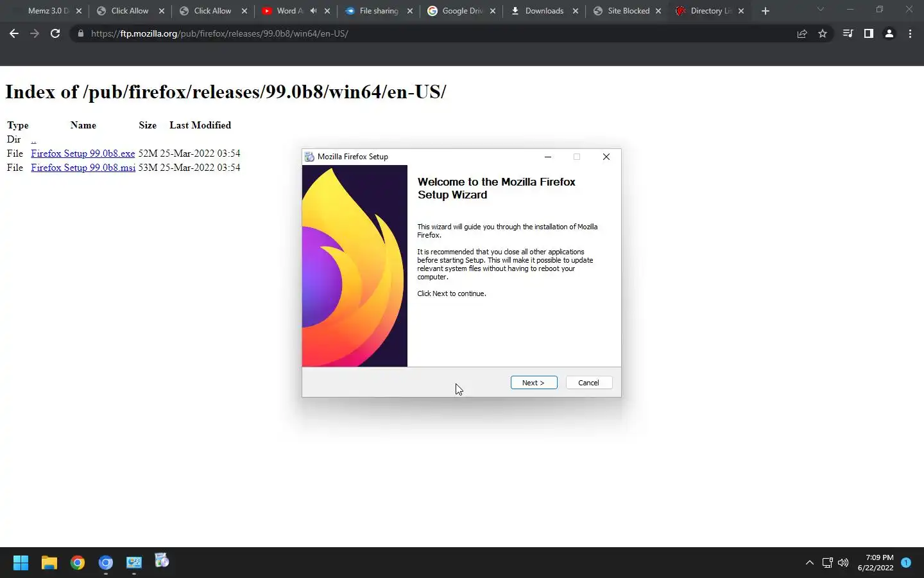Image resolution: width=924 pixels, height=578 pixels.
Task: View site information lock icon
Action: 80,33
